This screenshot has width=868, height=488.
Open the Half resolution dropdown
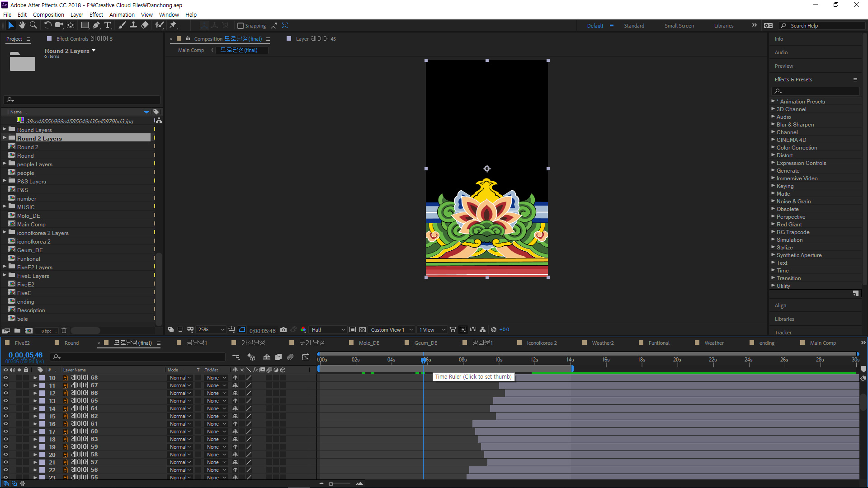coord(328,330)
